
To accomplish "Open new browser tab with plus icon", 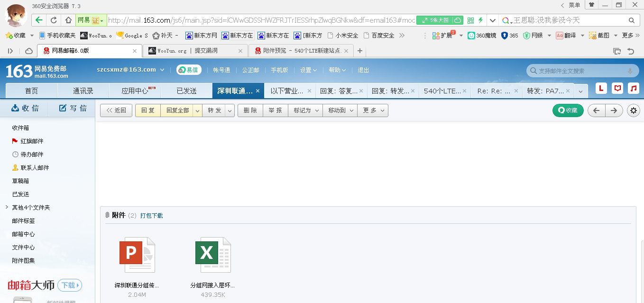I will coord(360,51).
